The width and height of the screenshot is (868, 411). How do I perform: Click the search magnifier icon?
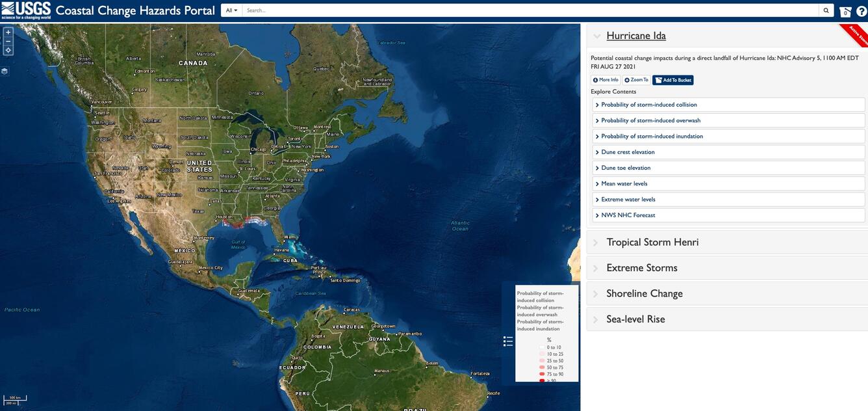[824, 8]
